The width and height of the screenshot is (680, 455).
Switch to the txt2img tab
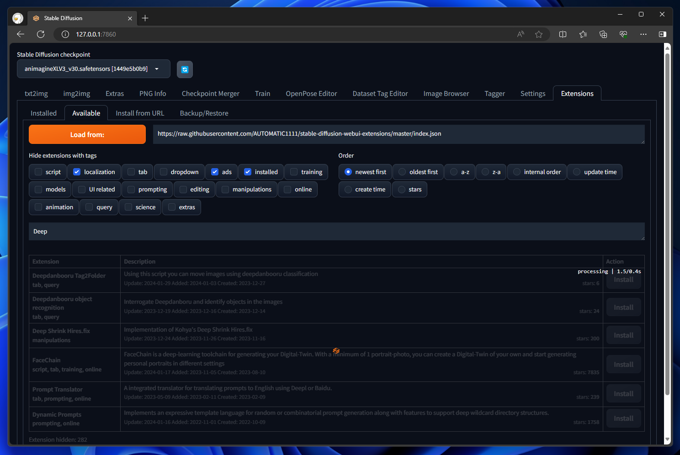pyautogui.click(x=36, y=94)
